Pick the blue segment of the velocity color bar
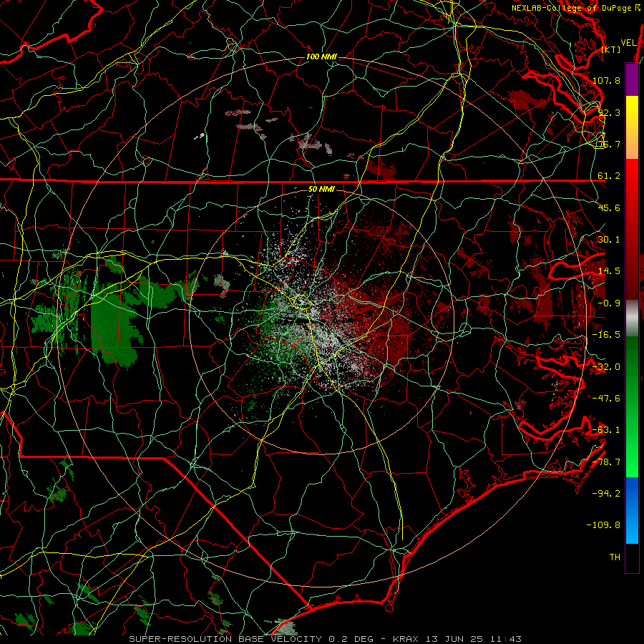This screenshot has width=644, height=644. point(632,510)
